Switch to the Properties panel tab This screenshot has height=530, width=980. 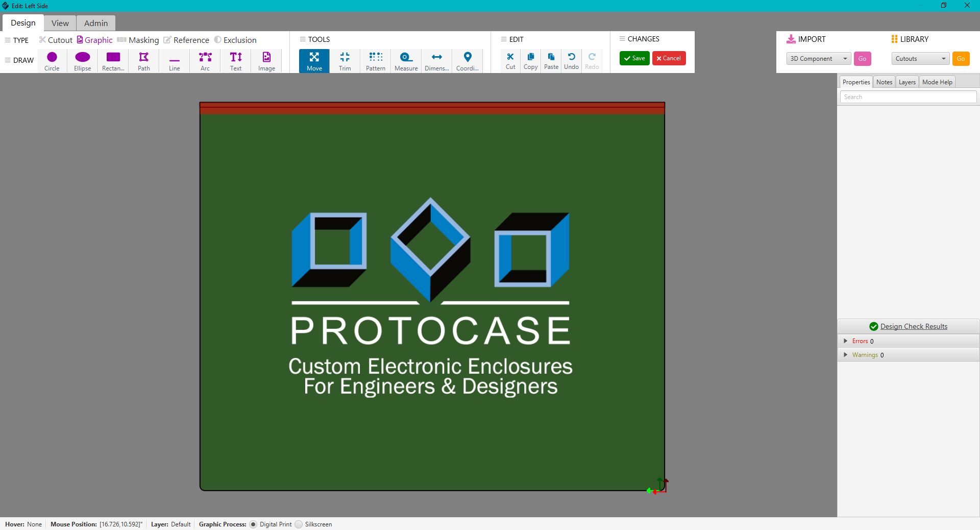tap(856, 82)
